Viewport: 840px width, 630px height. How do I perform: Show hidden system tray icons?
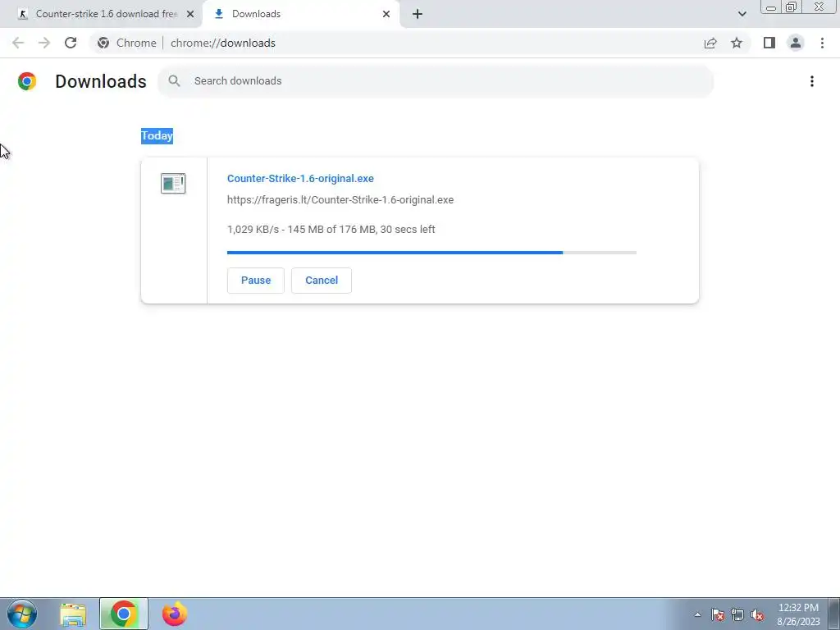point(697,614)
